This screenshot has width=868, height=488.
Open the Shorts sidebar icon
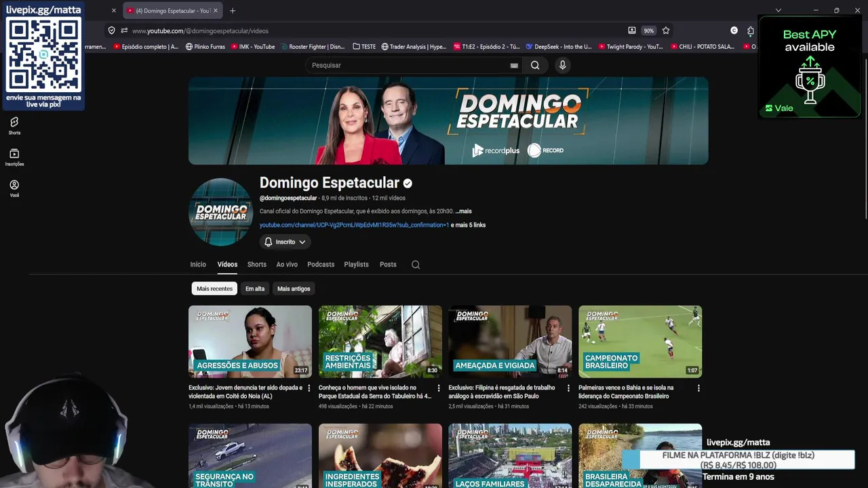(x=14, y=125)
